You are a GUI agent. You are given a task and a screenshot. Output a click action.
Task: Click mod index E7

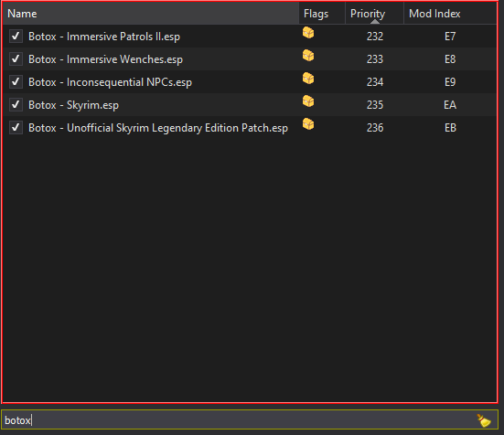450,37
